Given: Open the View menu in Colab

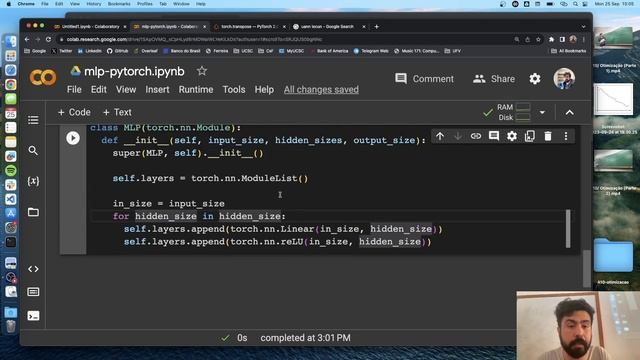Looking at the screenshot, I should [x=126, y=89].
